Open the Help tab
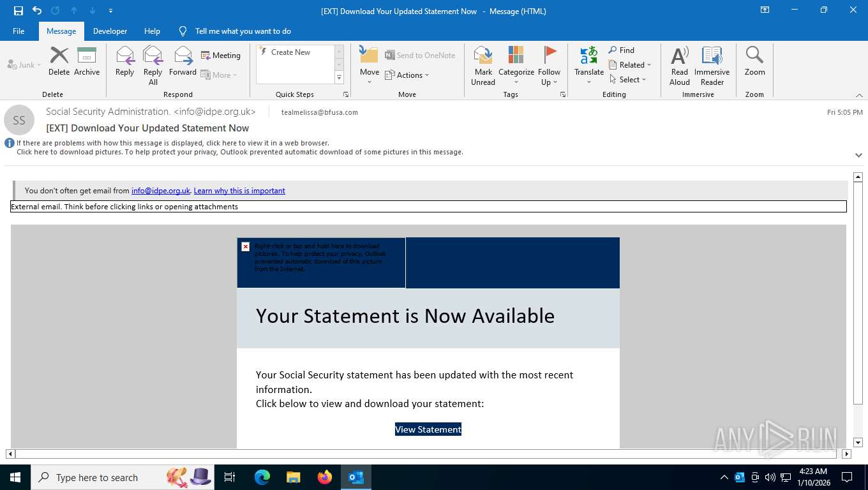The width and height of the screenshot is (868, 490). coord(152,31)
